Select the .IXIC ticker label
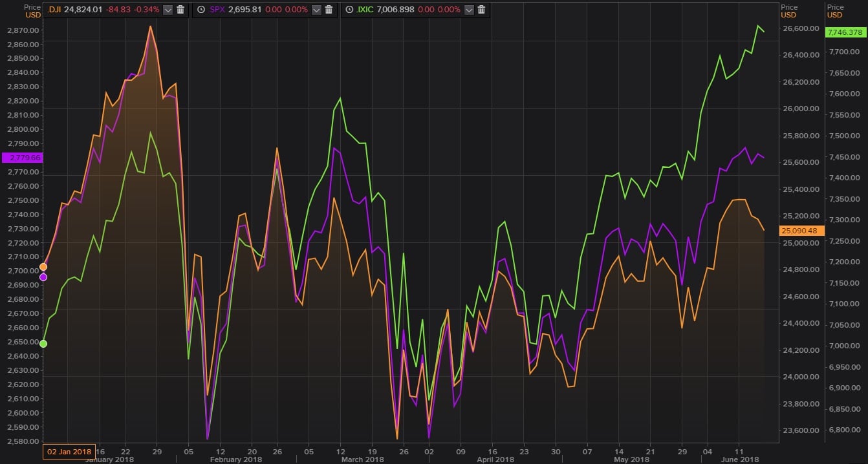The width and height of the screenshot is (868, 464). (x=366, y=10)
